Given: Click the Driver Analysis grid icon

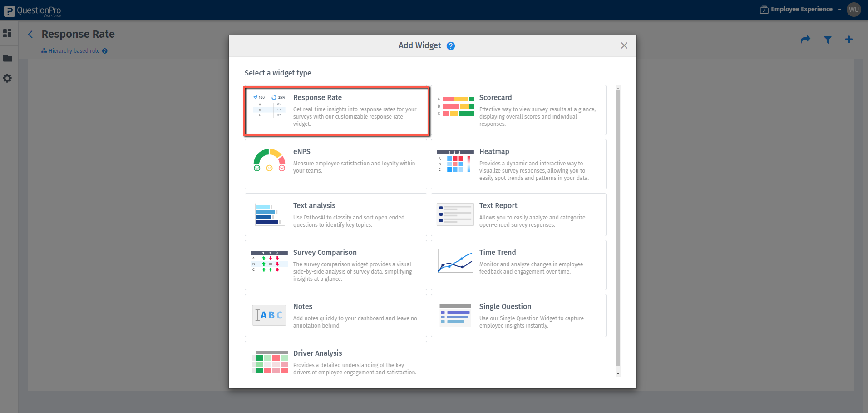Looking at the screenshot, I should pos(270,362).
